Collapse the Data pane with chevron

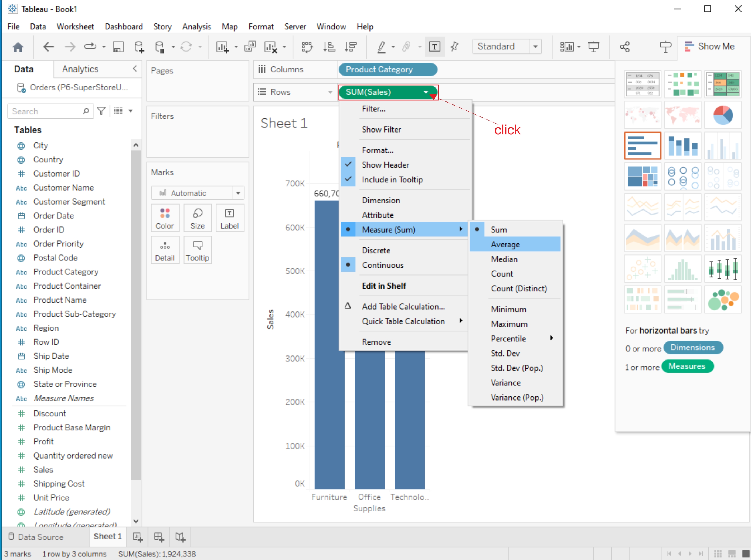tap(135, 69)
